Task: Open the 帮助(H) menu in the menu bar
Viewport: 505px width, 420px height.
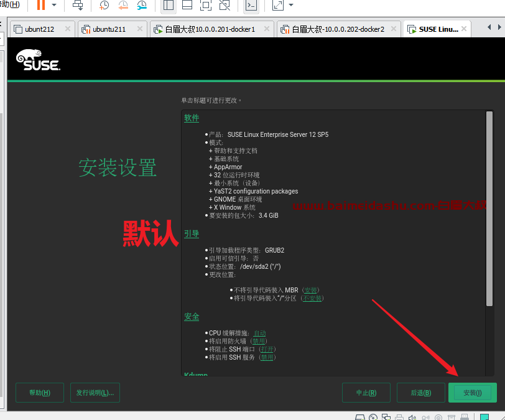Action: 10,4
